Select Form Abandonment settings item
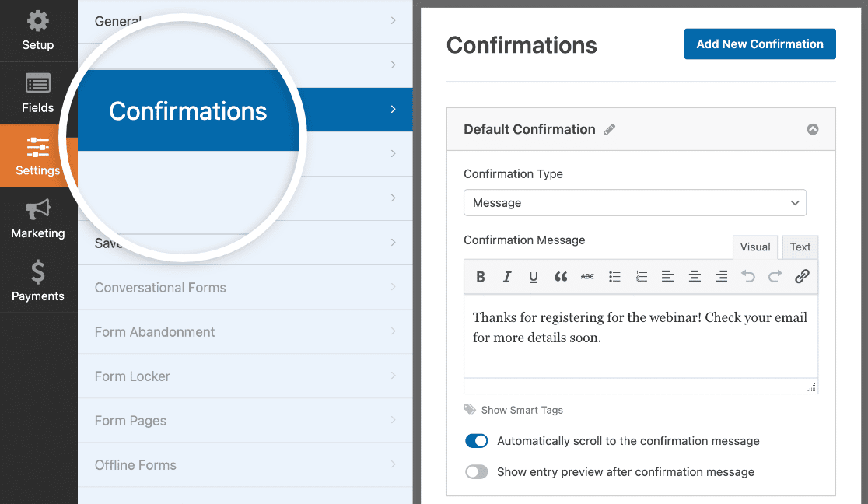This screenshot has width=868, height=504. 245,332
